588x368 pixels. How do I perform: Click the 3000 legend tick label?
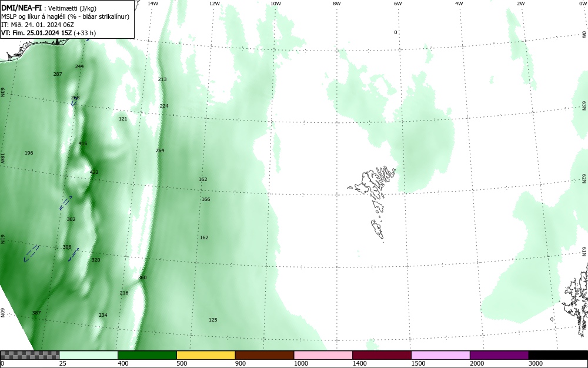536,363
